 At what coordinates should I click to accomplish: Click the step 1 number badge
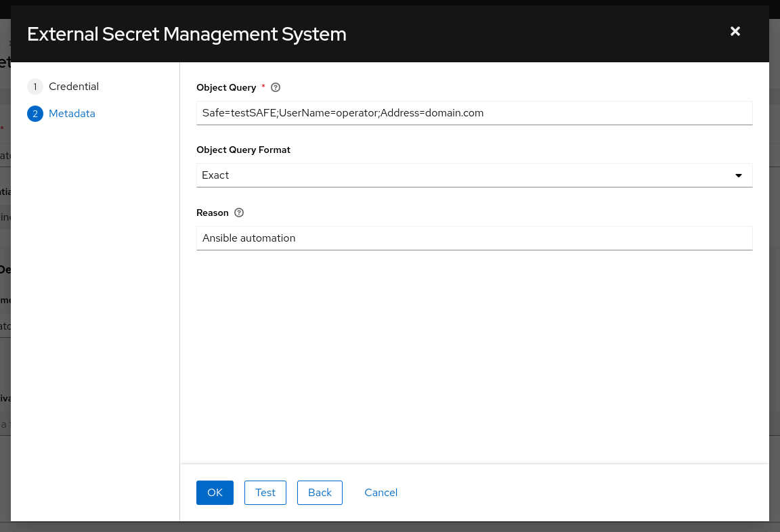pyautogui.click(x=35, y=87)
